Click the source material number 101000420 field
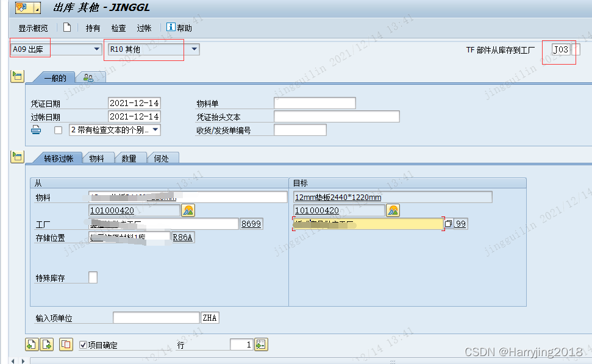 click(x=134, y=210)
